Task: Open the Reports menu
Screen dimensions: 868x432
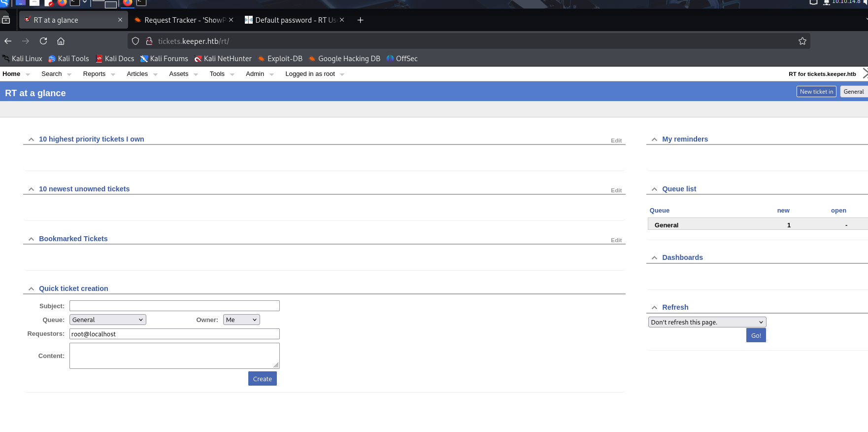Action: point(94,74)
